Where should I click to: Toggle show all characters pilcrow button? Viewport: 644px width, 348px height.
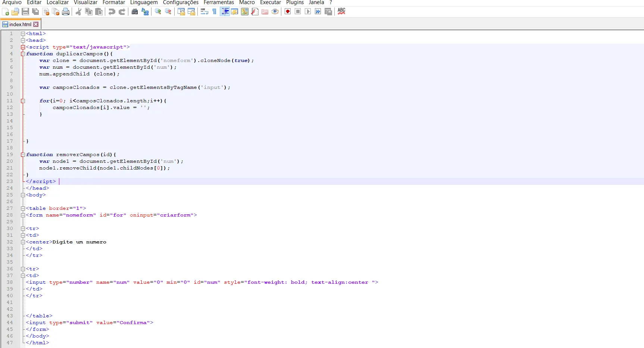click(x=215, y=12)
